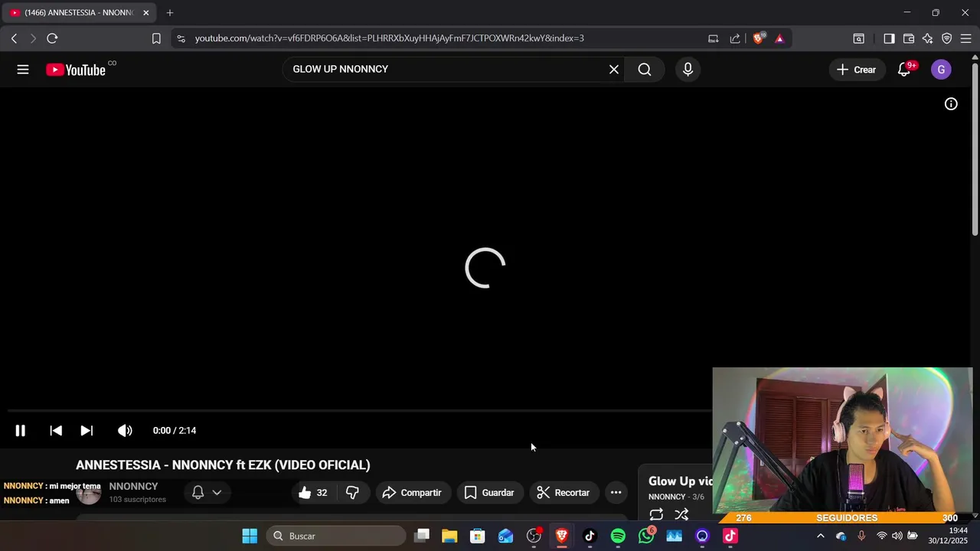
Task: Toggle playlist loop
Action: [x=656, y=514]
